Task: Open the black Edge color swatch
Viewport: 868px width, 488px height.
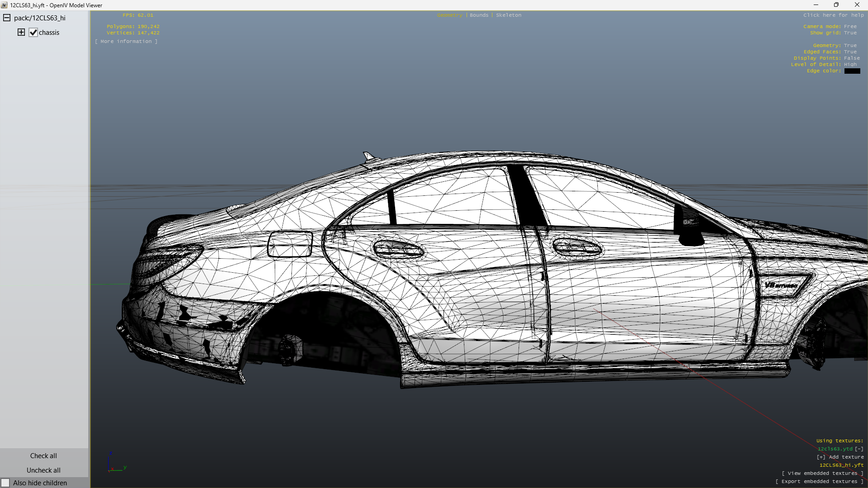Action: [x=852, y=71]
